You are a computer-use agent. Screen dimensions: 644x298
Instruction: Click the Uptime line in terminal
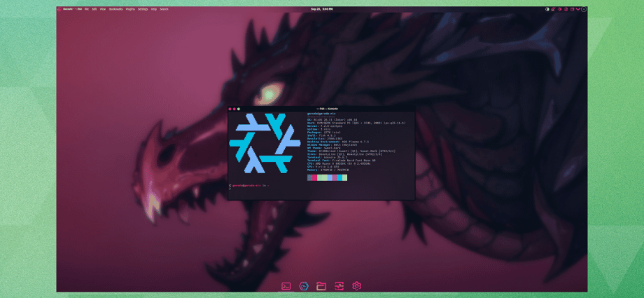click(318, 129)
